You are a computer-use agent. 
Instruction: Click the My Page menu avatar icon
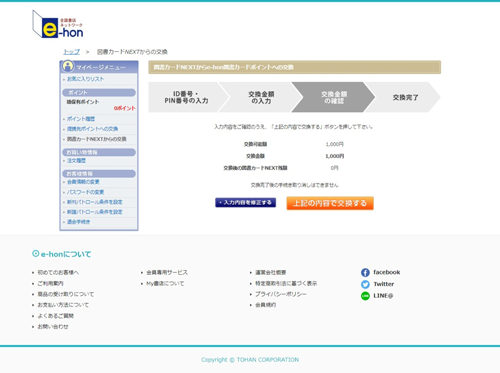coord(68,66)
